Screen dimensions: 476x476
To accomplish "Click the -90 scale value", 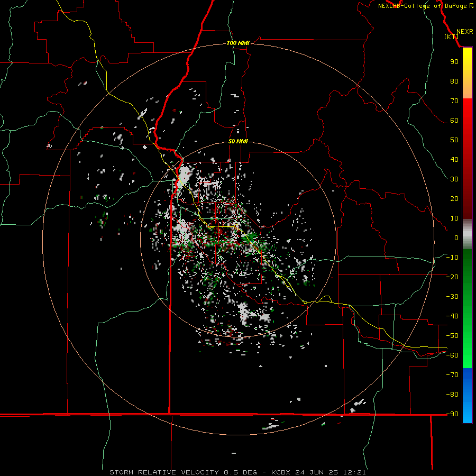I will pos(452,414).
